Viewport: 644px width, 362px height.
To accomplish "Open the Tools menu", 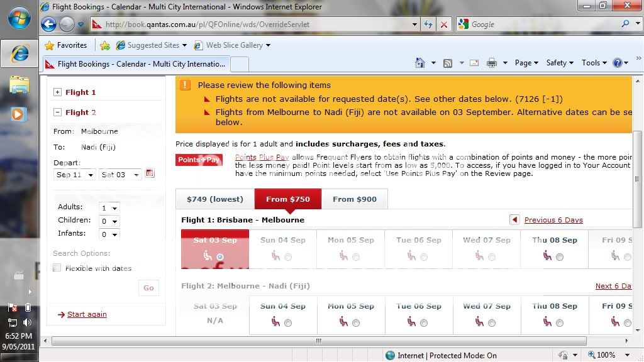I will click(x=594, y=63).
